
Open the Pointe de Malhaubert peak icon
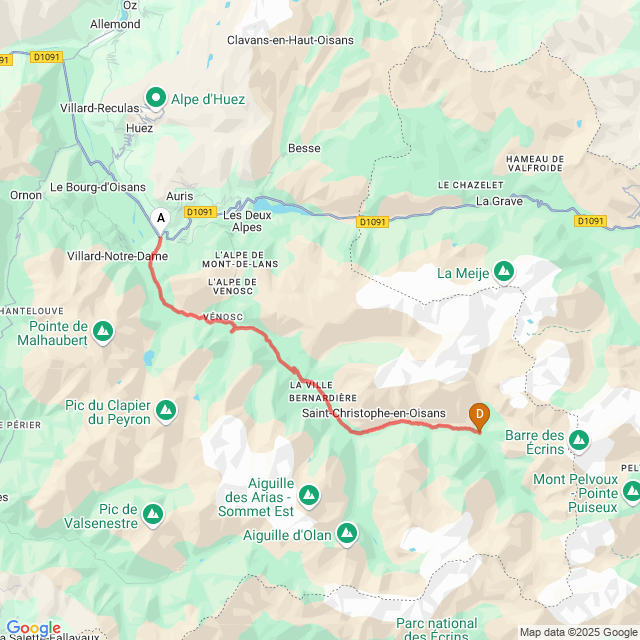tap(103, 332)
